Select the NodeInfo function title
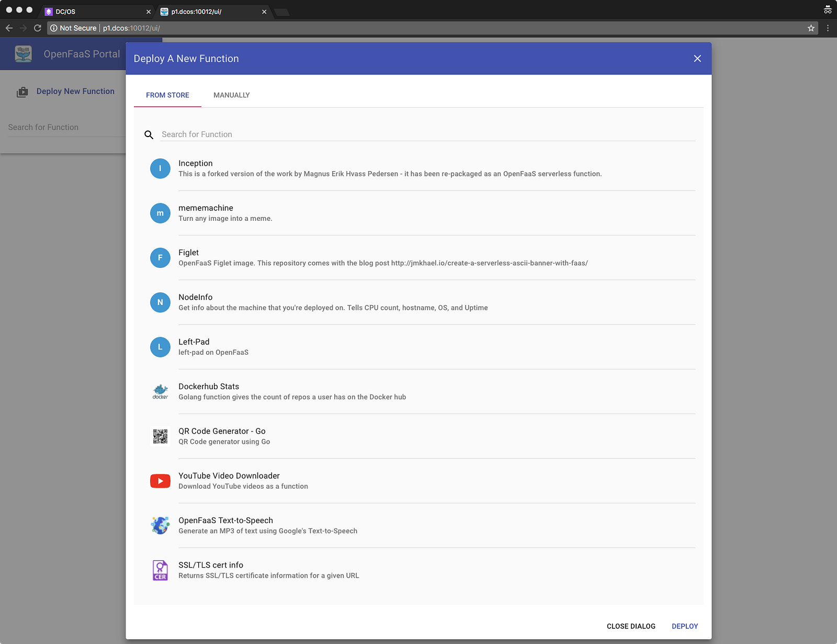837x644 pixels. pyautogui.click(x=196, y=297)
